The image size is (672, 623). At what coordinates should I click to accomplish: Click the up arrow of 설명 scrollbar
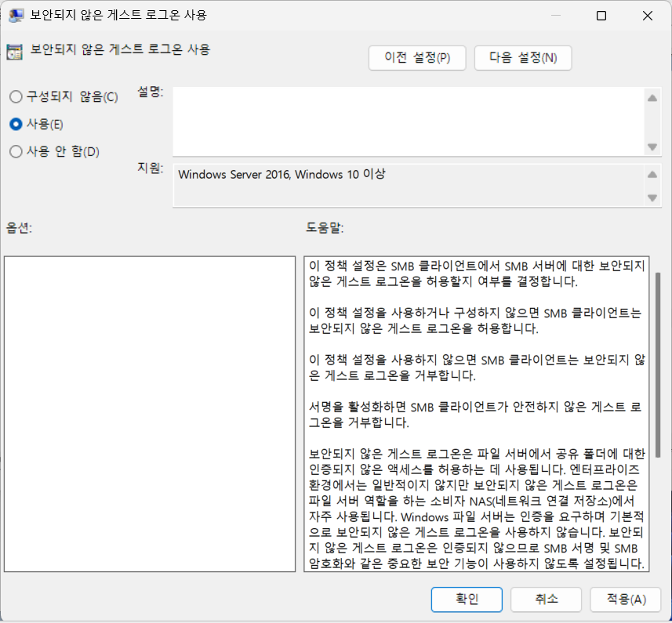pyautogui.click(x=652, y=99)
